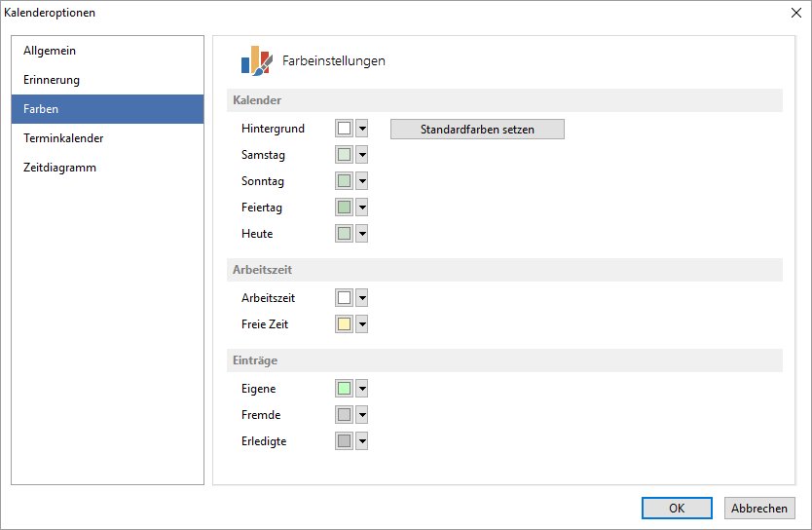Image resolution: width=812 pixels, height=530 pixels.
Task: Switch to the Erinnerung section
Action: [107, 80]
